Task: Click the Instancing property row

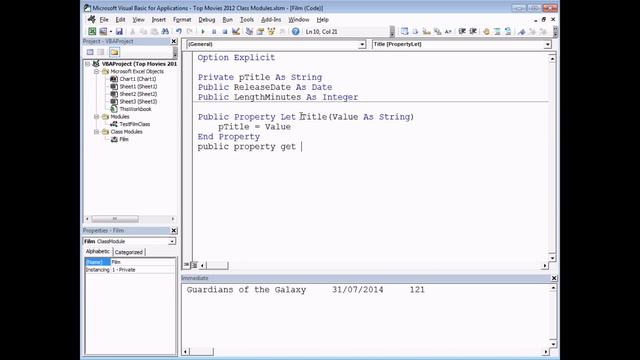Action: pyautogui.click(x=130, y=270)
